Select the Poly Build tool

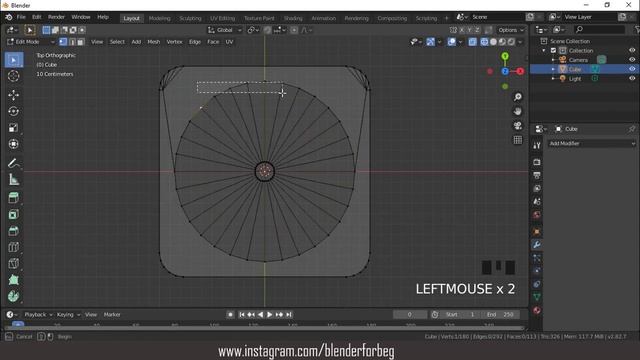coord(13,280)
